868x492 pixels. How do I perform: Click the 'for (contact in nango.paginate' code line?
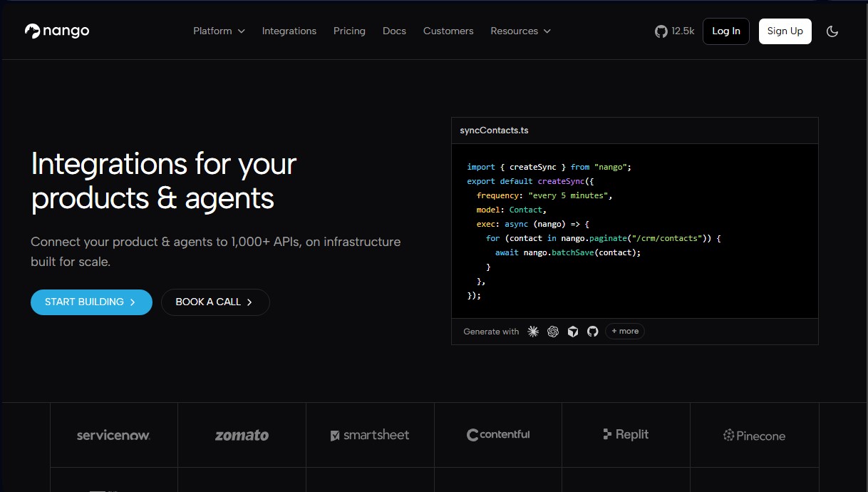pyautogui.click(x=604, y=238)
